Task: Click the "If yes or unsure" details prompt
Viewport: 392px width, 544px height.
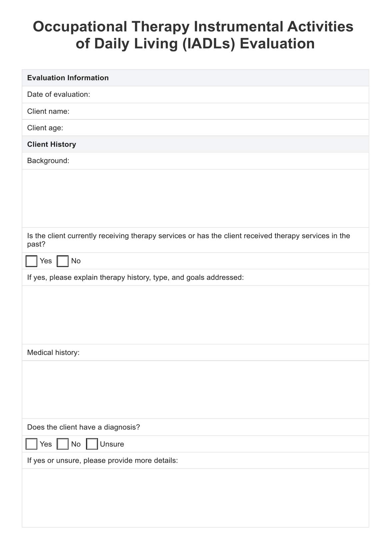Action: coord(102,461)
